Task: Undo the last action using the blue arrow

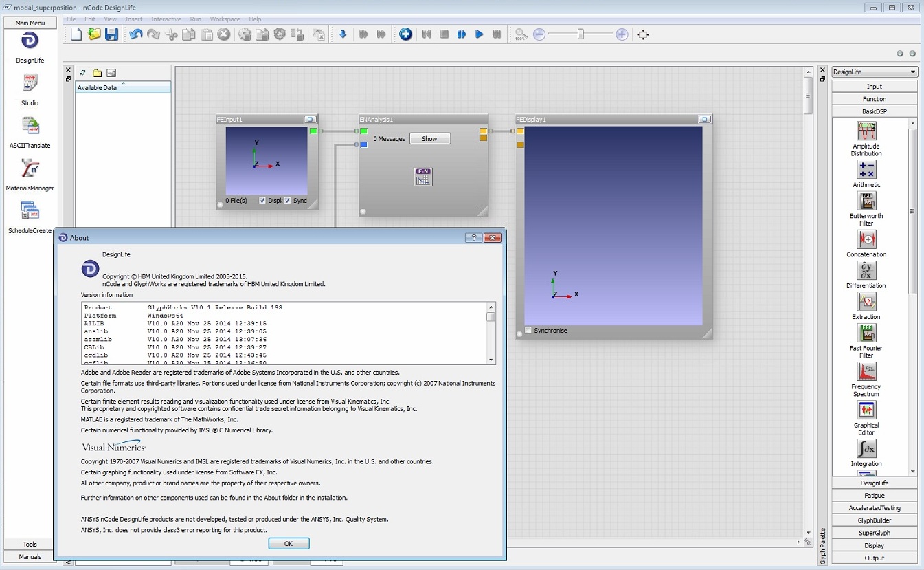Action: click(135, 34)
